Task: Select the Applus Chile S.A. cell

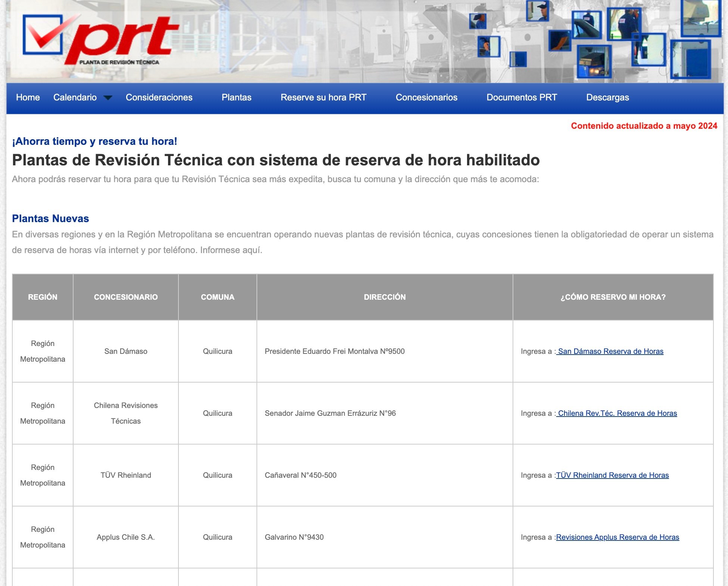Action: 126,537
